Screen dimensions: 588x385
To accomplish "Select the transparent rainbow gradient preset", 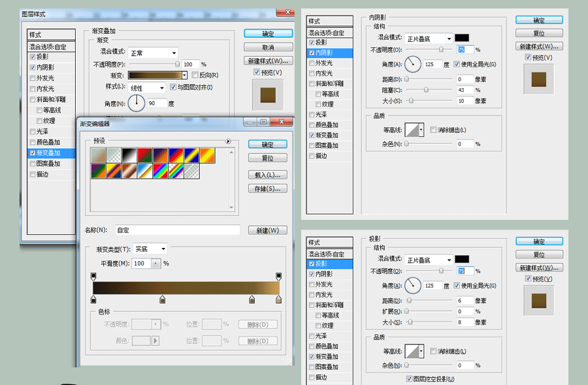I will 176,171.
